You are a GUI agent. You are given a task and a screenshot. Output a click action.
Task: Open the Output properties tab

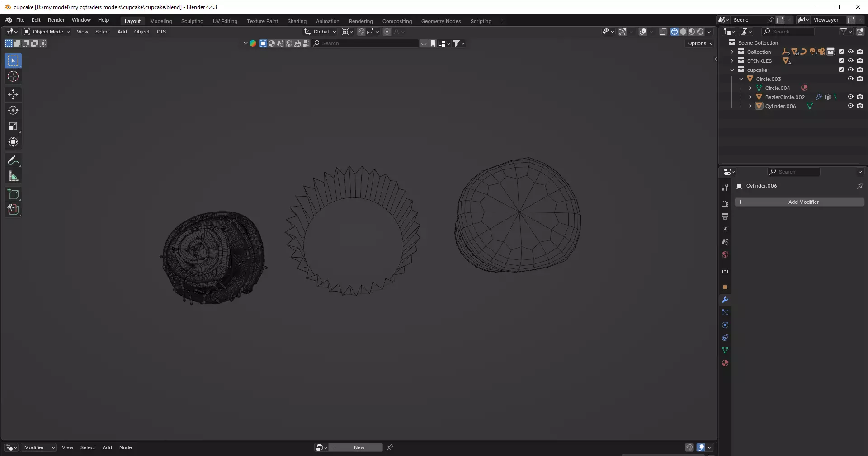[725, 216]
